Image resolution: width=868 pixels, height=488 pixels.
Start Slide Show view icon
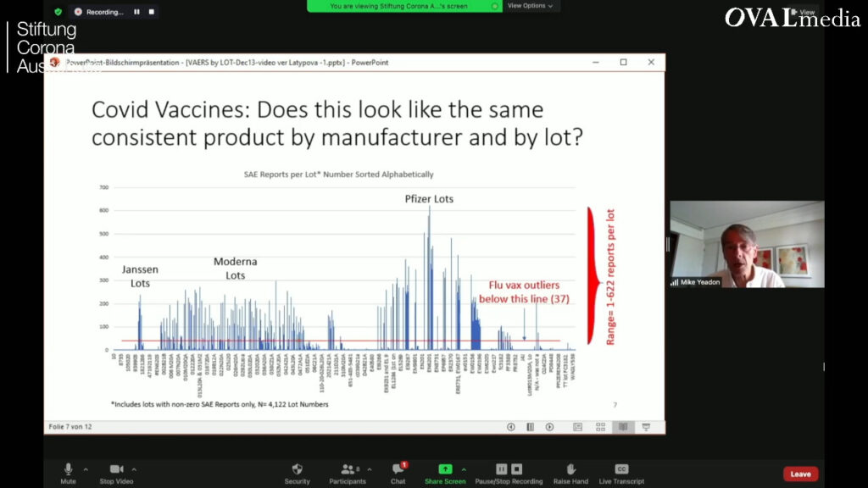coord(646,427)
